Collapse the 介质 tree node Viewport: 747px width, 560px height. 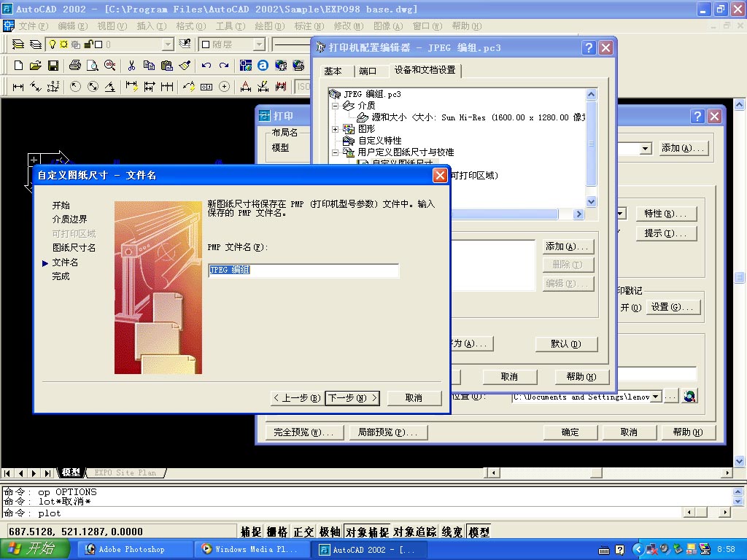coord(336,106)
